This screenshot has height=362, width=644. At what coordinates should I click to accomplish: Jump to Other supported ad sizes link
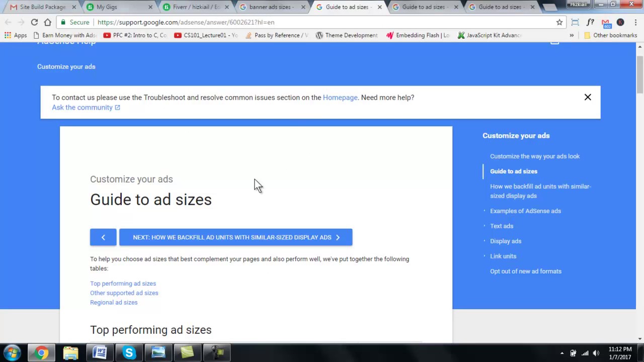124,293
